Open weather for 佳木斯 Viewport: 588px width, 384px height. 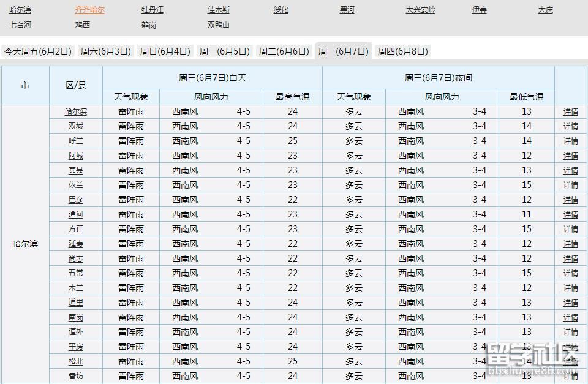218,10
